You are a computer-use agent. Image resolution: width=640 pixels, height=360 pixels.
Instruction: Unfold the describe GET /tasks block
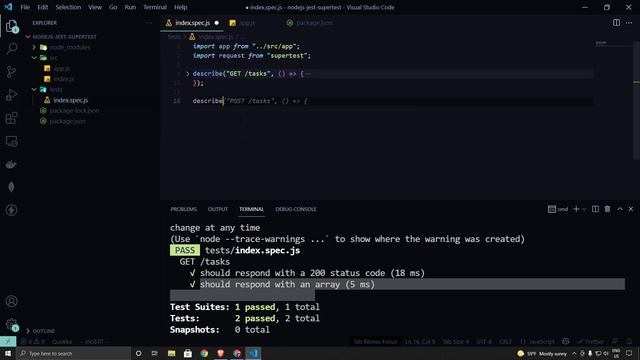tap(188, 74)
